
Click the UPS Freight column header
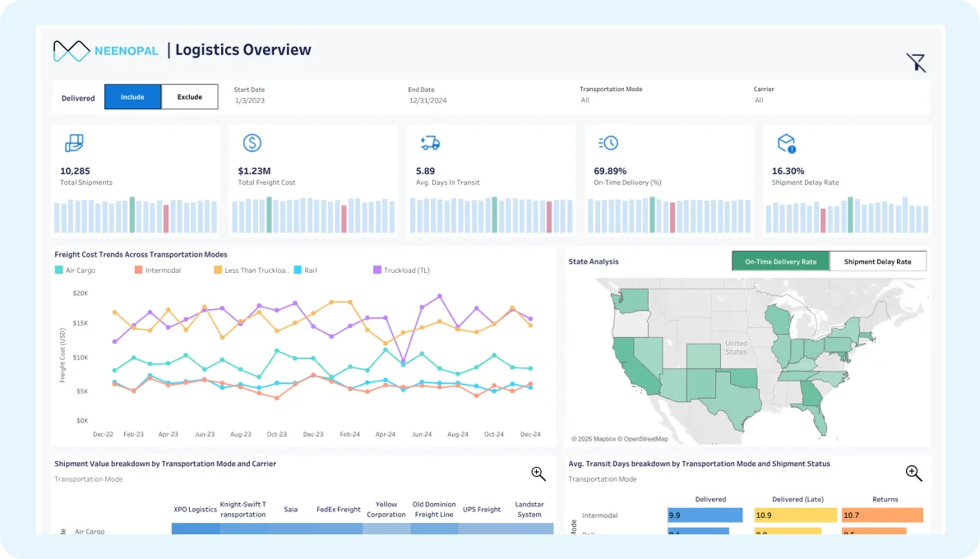(482, 510)
